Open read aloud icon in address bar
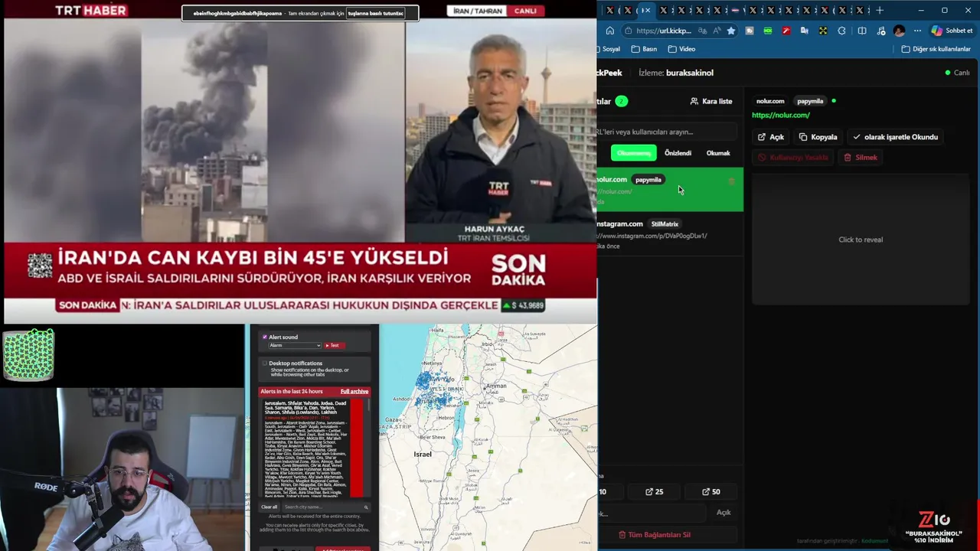 click(717, 31)
